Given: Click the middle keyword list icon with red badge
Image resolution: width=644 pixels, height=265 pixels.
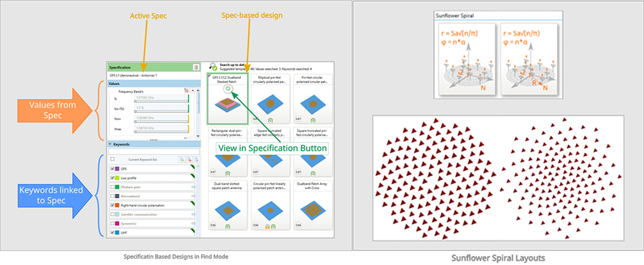Looking at the screenshot, I should [x=189, y=159].
